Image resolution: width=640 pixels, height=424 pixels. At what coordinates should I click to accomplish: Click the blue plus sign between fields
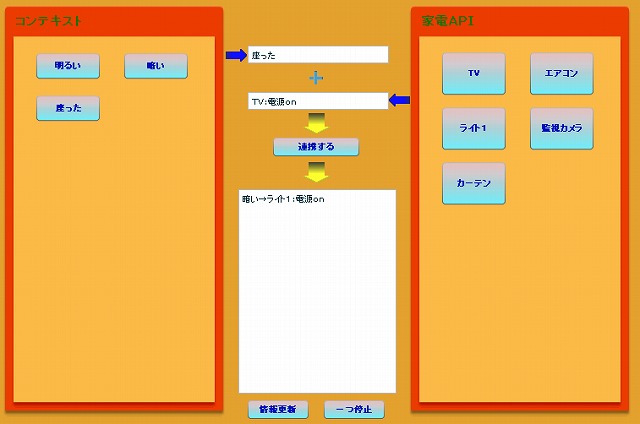316,78
